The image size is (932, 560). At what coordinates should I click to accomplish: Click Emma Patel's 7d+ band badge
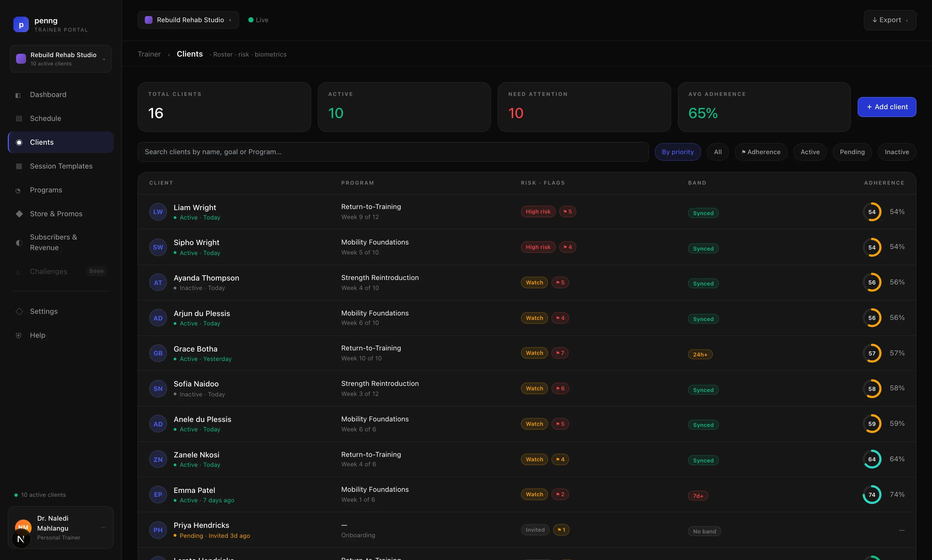point(698,496)
